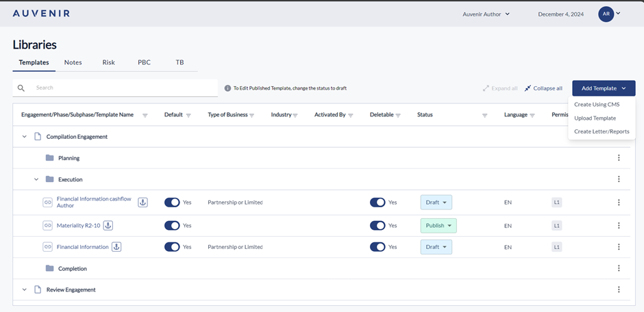Open the AR user avatar menu
This screenshot has width=644, height=312.
pos(608,14)
